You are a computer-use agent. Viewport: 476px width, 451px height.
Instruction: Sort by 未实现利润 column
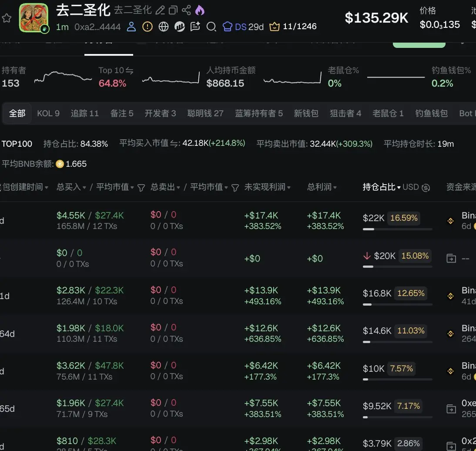tap(268, 187)
